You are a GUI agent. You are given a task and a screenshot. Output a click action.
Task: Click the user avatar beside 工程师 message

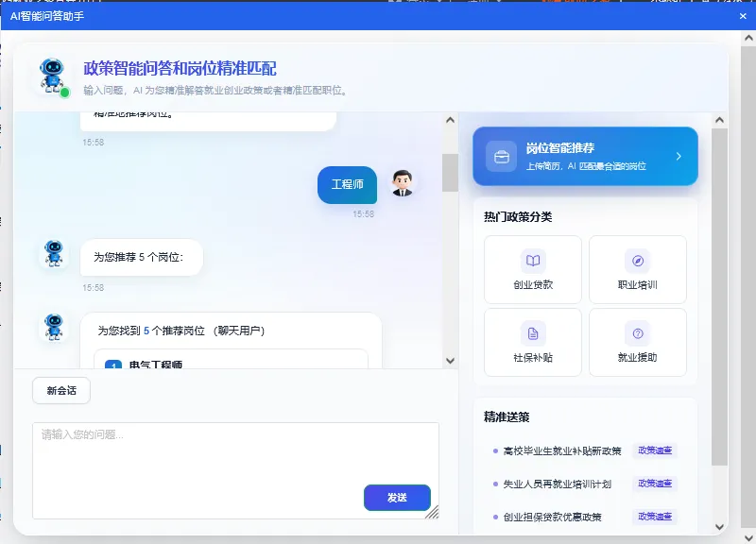402,183
